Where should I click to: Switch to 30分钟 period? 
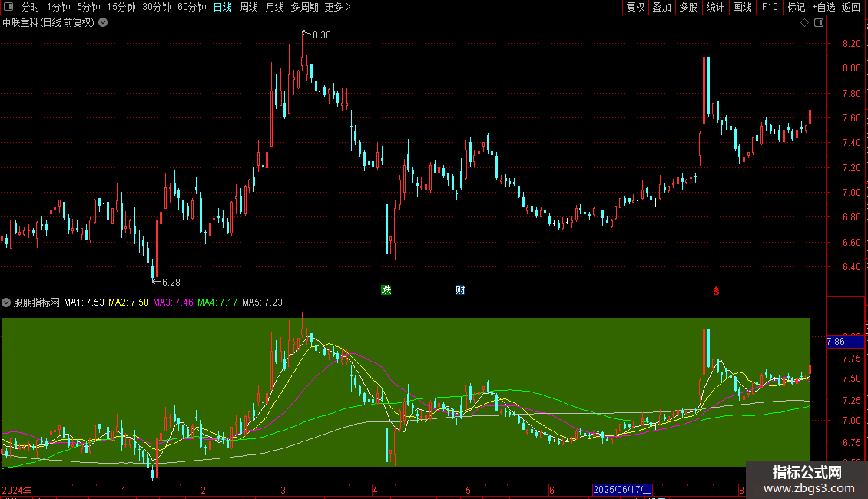point(157,7)
